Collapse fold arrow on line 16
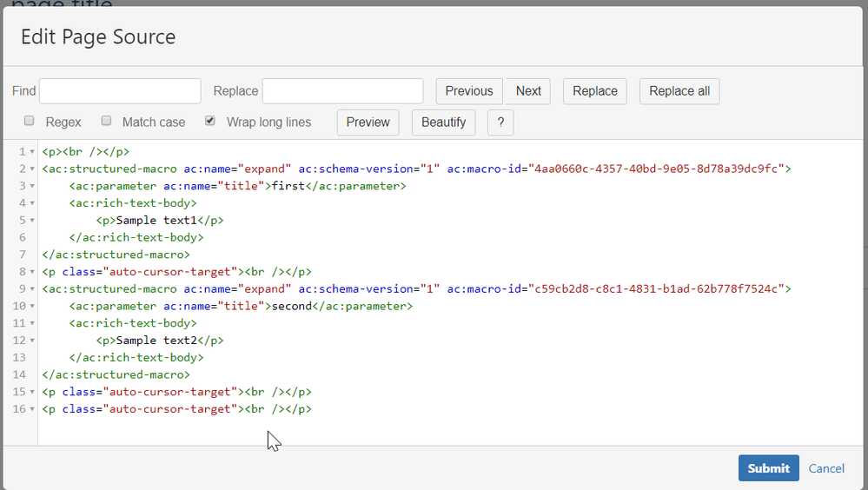 click(32, 409)
